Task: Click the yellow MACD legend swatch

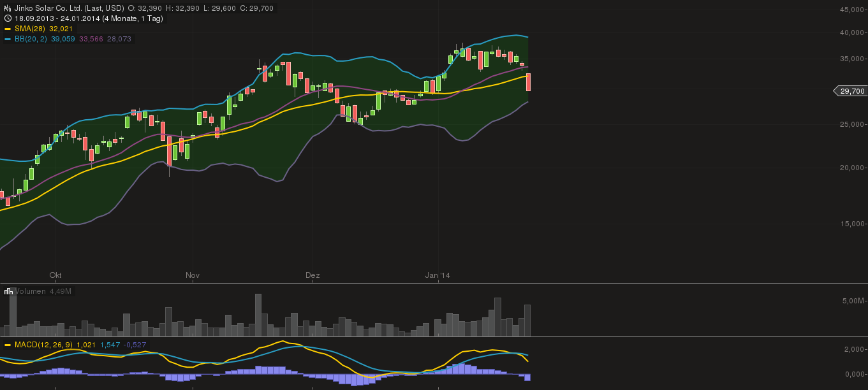Action: click(x=8, y=345)
